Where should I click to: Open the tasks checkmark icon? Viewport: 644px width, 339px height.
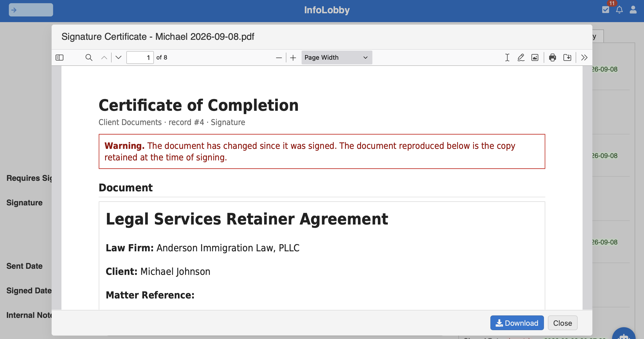point(605,10)
